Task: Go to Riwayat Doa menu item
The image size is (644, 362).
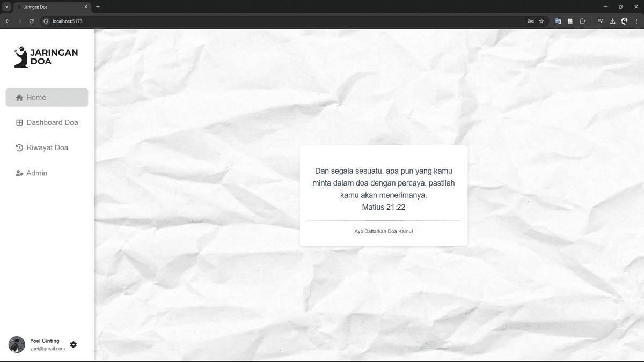Action: coord(47,148)
